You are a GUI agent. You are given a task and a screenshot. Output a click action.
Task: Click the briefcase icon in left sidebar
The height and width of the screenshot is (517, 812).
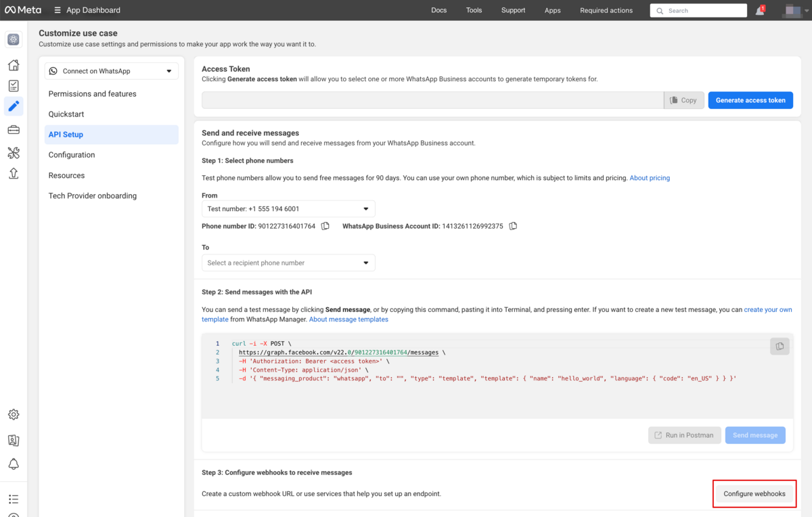point(14,130)
